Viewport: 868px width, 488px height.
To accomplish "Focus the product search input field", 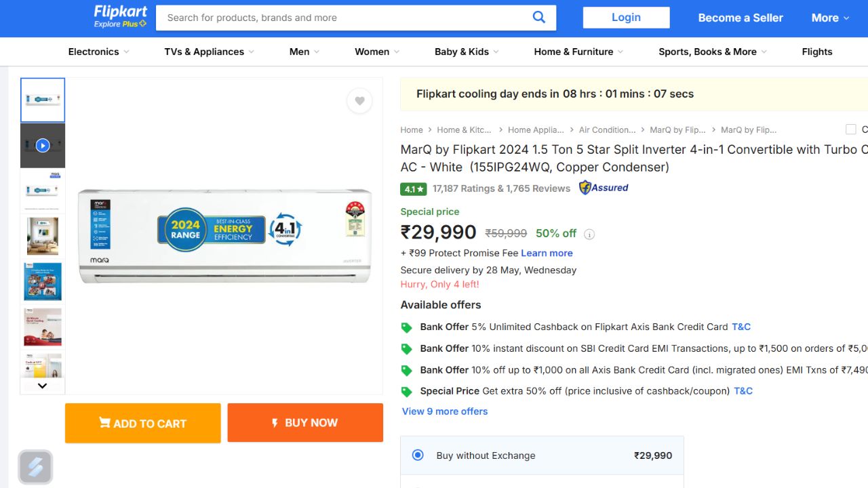I will click(342, 18).
